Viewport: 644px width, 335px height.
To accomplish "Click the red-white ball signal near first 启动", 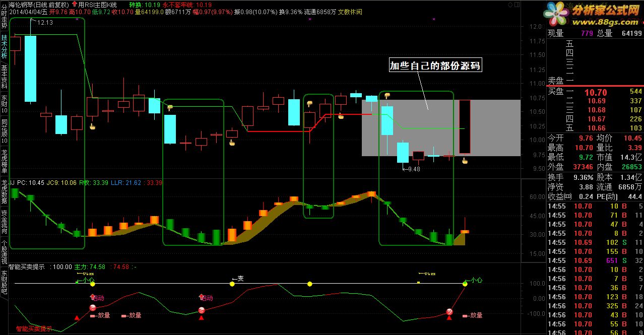I will click(92, 308).
